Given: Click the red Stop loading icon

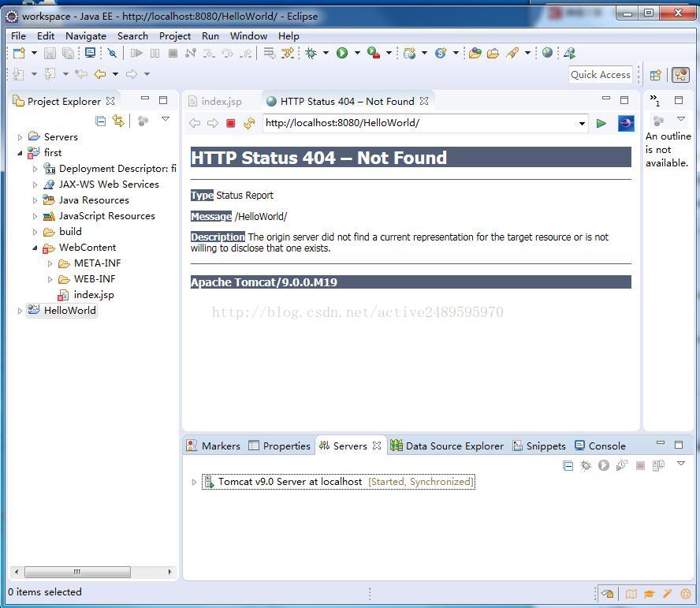Looking at the screenshot, I should click(230, 123).
